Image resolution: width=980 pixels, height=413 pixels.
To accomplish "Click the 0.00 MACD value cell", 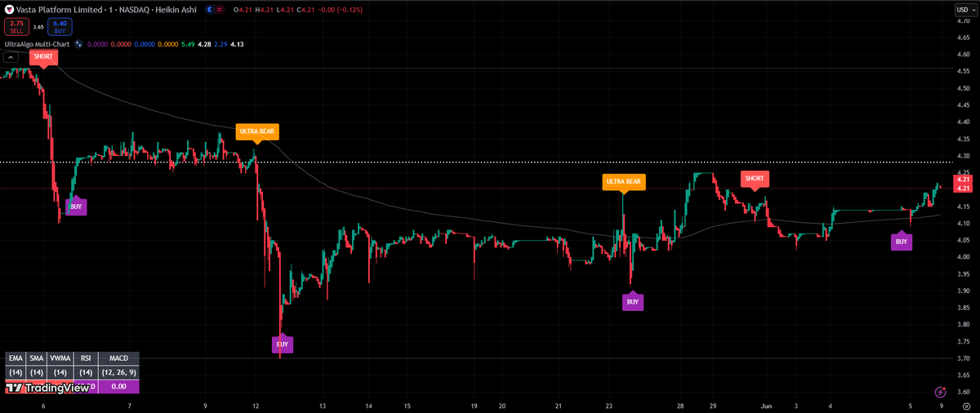I will click(118, 387).
